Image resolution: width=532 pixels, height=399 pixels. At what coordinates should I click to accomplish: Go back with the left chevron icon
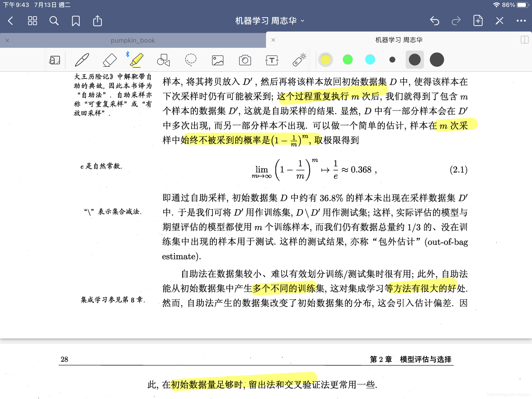click(11, 21)
